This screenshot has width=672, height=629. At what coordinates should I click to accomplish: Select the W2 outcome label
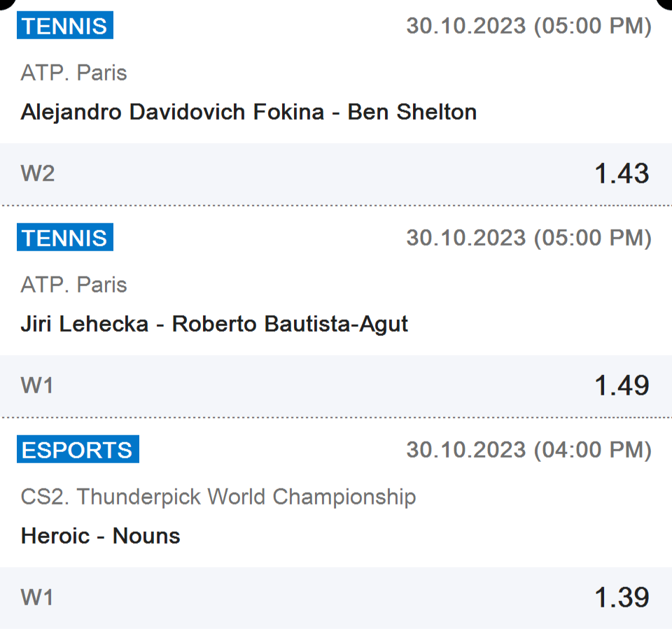(x=38, y=174)
